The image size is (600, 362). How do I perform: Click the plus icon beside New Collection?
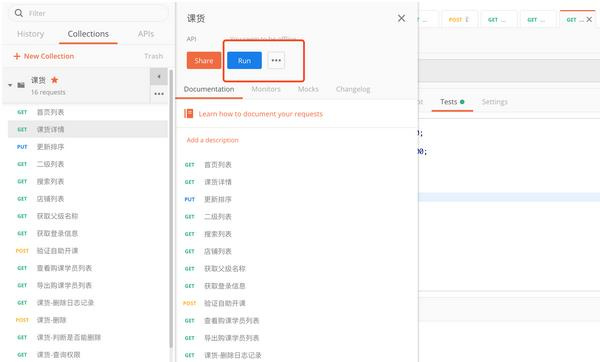coord(16,56)
